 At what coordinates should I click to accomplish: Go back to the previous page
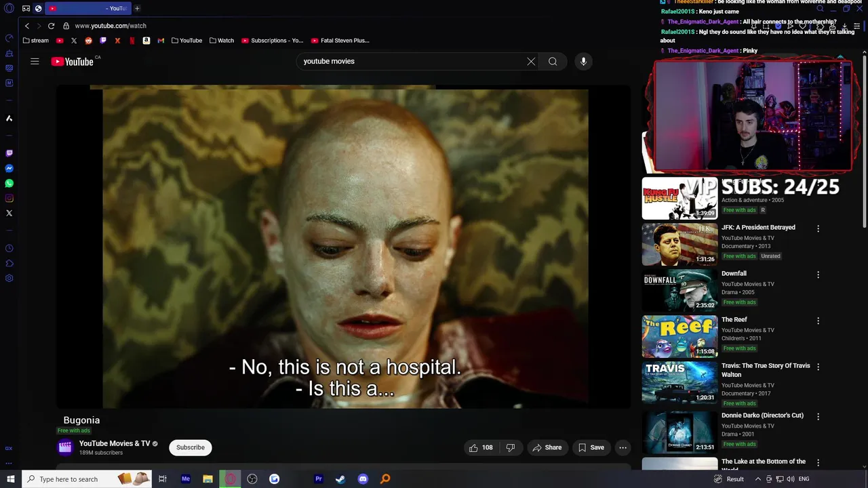pos(27,26)
